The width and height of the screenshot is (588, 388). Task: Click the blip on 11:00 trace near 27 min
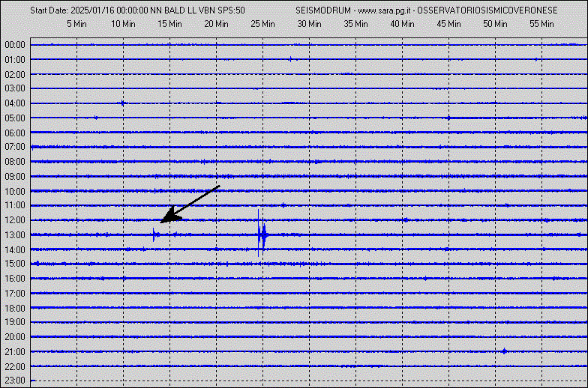[x=283, y=205]
